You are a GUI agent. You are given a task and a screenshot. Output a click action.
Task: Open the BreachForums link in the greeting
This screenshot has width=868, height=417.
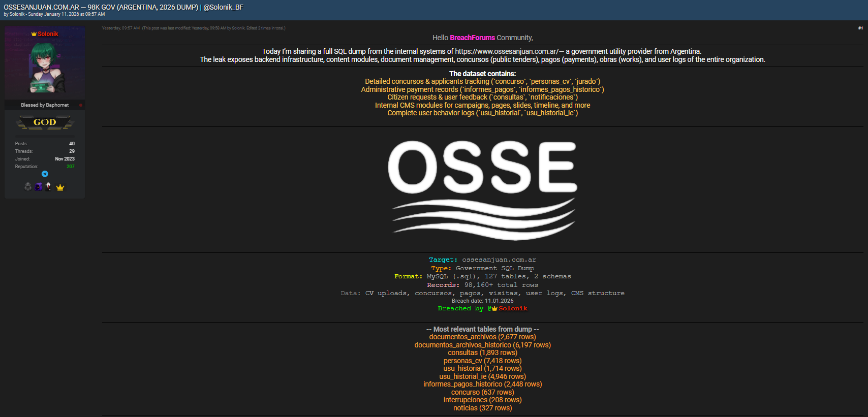[x=472, y=38]
